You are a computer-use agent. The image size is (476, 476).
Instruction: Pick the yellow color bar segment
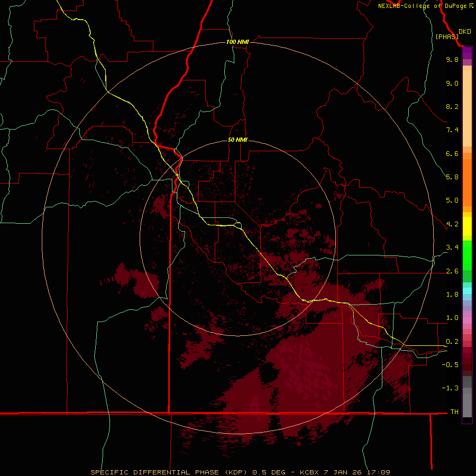467,226
